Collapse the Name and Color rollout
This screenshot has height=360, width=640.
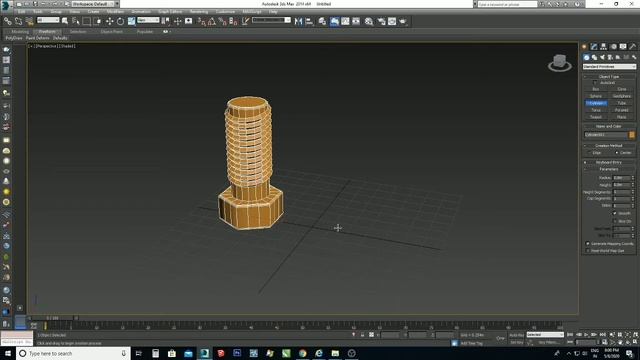[x=609, y=127]
